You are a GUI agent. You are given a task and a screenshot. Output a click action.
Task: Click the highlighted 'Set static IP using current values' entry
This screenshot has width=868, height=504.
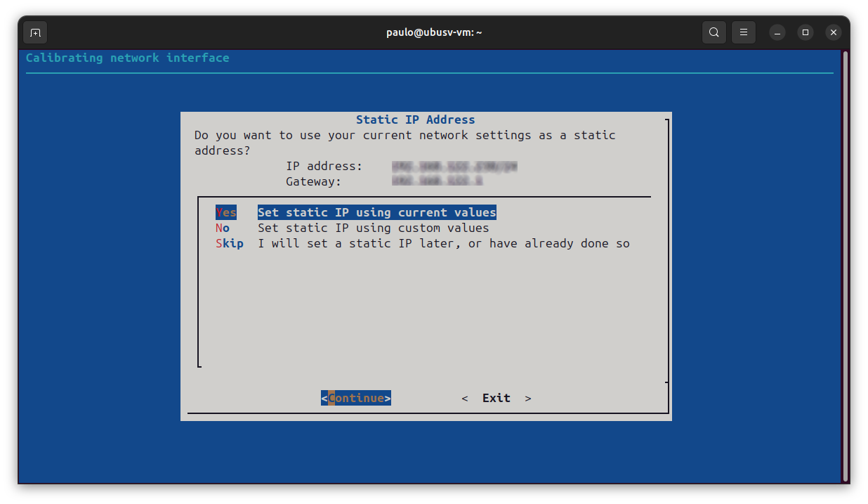[376, 212]
